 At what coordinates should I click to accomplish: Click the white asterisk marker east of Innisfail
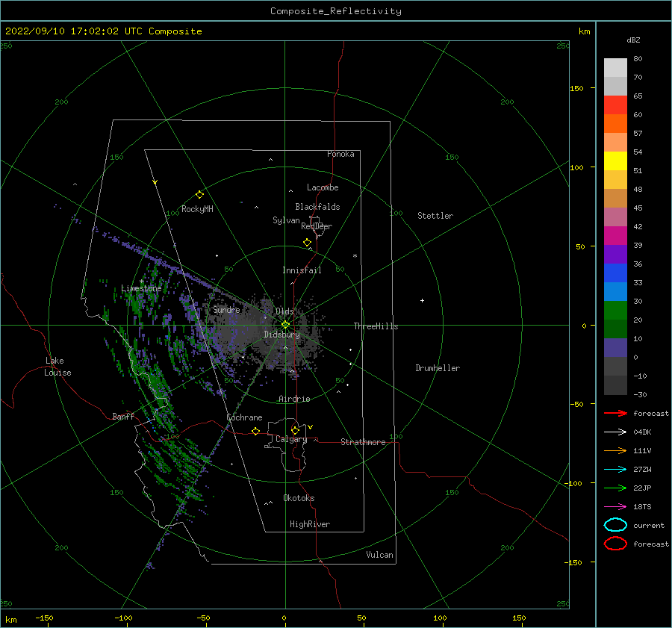355,256
